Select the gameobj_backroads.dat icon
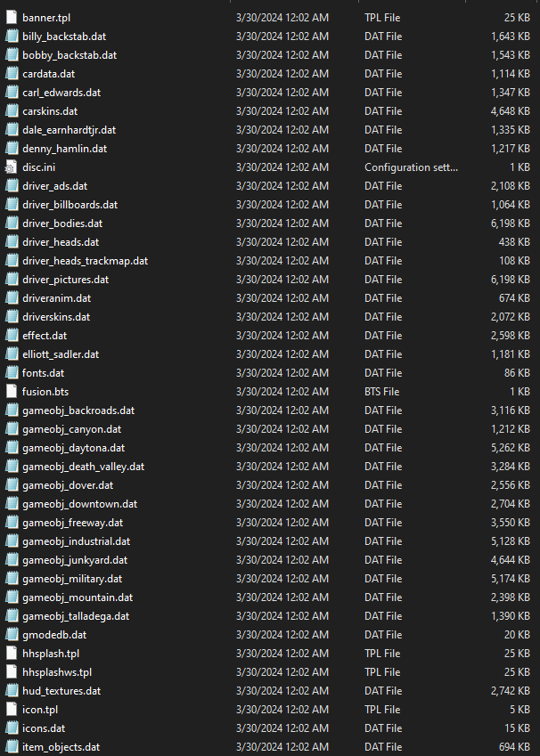 [12, 411]
